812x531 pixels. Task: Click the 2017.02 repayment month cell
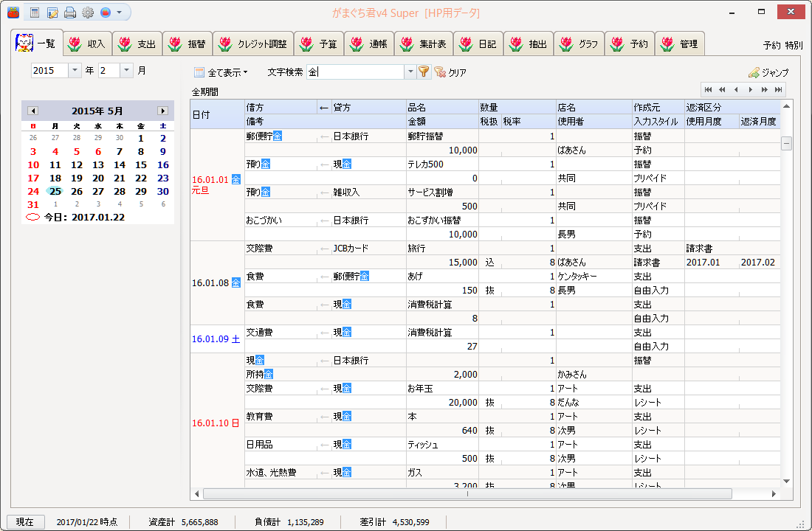759,262
